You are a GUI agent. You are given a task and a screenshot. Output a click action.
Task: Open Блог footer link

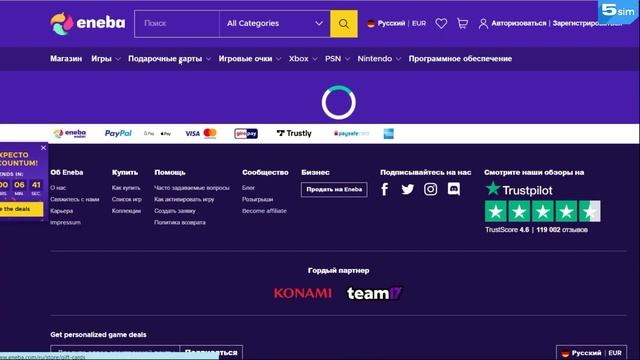(x=248, y=188)
